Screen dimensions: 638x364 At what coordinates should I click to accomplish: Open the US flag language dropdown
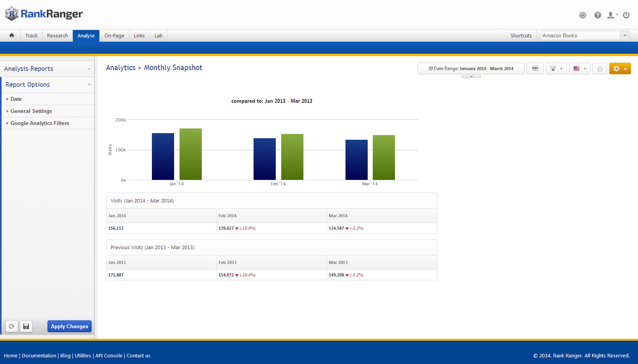pos(579,69)
